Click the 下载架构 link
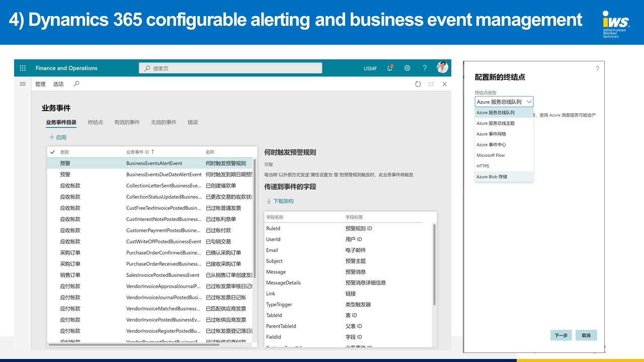 tap(280, 201)
